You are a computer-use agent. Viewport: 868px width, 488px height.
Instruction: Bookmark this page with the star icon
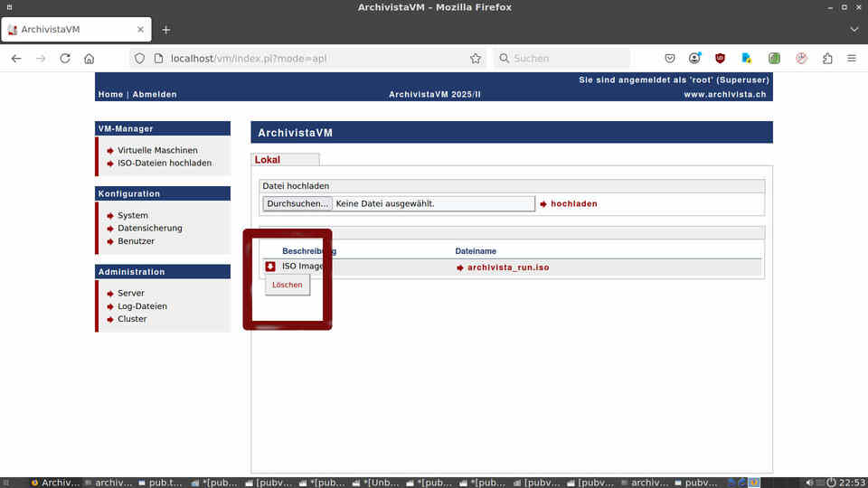pyautogui.click(x=475, y=58)
